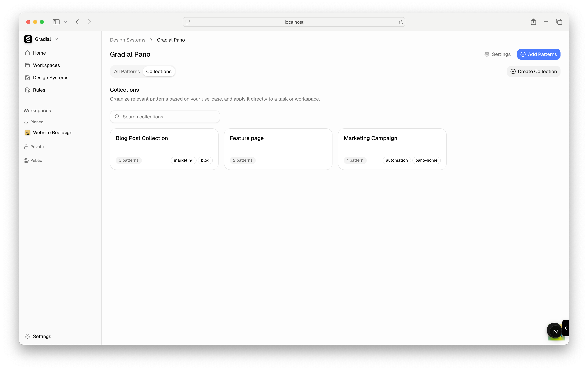
Task: Click the Pinned bell icon
Action: [x=26, y=122]
